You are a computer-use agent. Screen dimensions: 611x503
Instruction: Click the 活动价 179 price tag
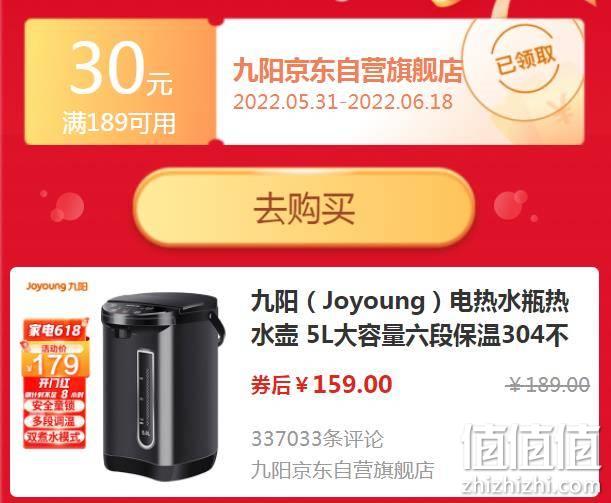(x=55, y=360)
